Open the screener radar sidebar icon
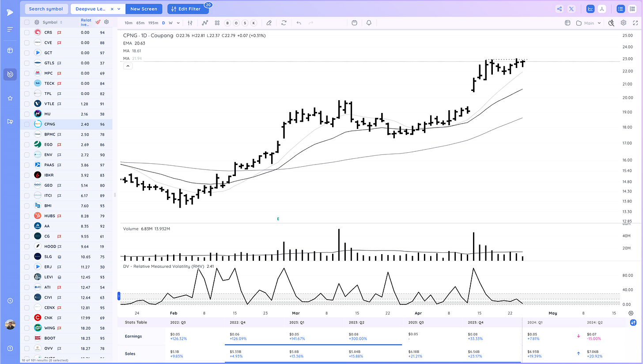The image size is (643, 364). tap(10, 74)
